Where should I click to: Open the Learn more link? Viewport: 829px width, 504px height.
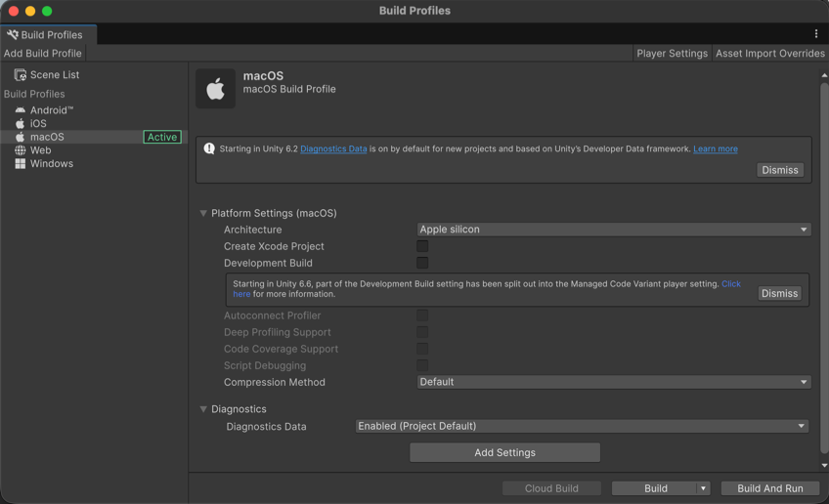[x=716, y=149]
